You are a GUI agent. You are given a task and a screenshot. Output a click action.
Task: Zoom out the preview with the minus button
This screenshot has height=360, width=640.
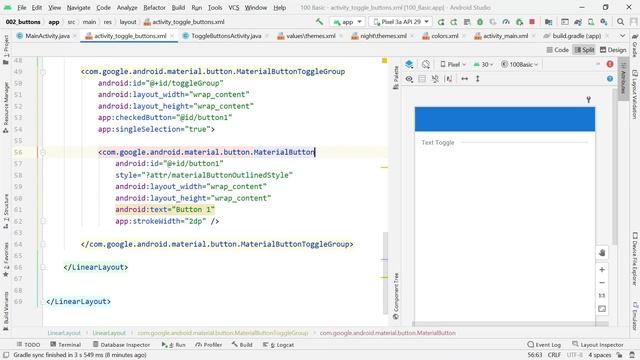(602, 282)
